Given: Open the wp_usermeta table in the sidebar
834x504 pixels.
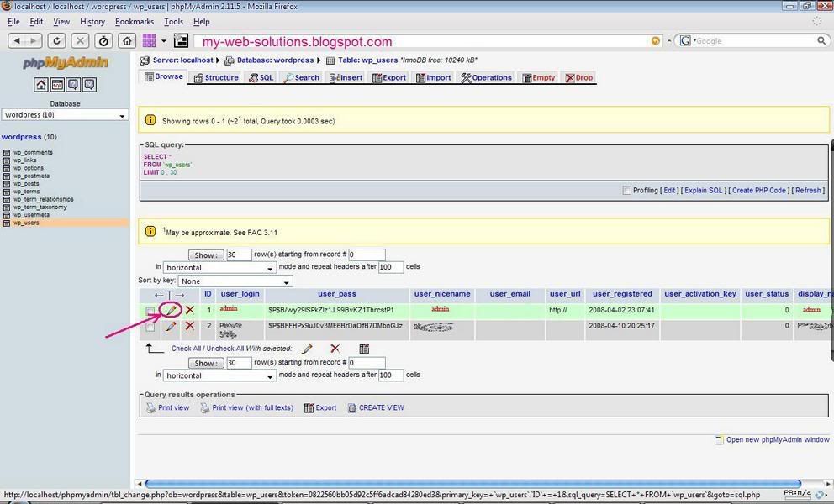Looking at the screenshot, I should pos(31,215).
